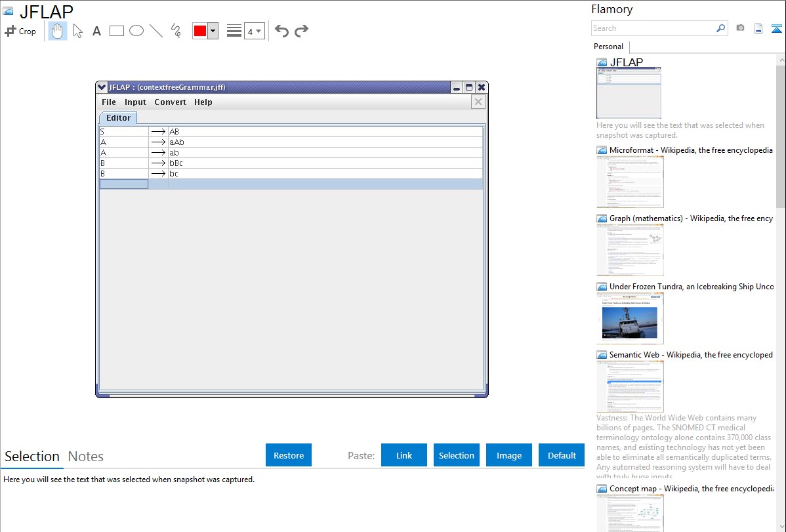
Task: Click the red color swatch
Action: point(200,31)
